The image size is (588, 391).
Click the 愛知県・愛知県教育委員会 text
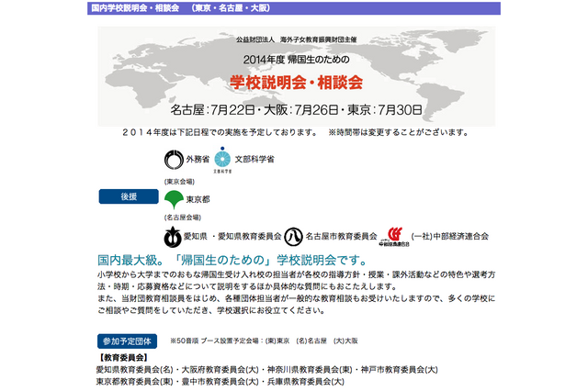(x=232, y=236)
